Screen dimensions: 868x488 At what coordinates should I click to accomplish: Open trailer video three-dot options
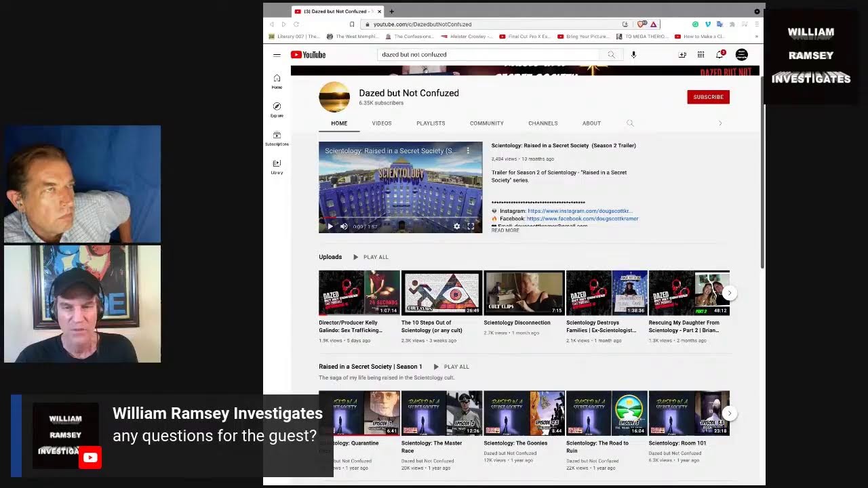pyautogui.click(x=467, y=150)
